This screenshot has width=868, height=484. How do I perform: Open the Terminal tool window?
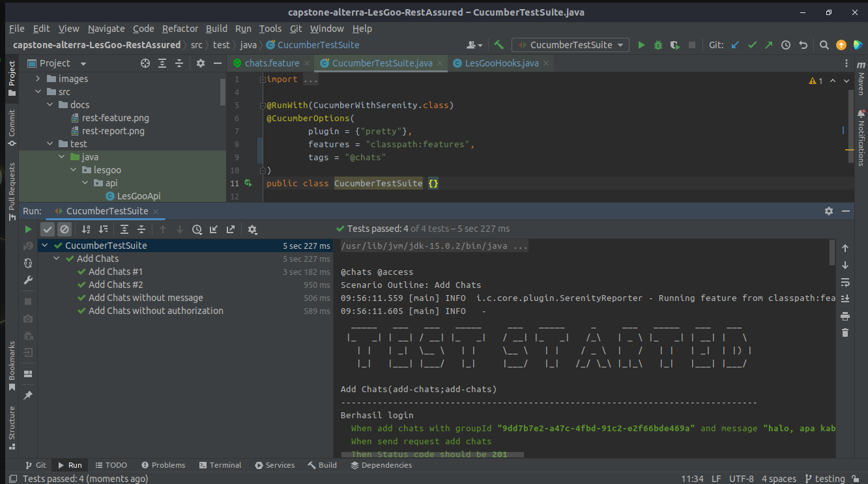220,464
